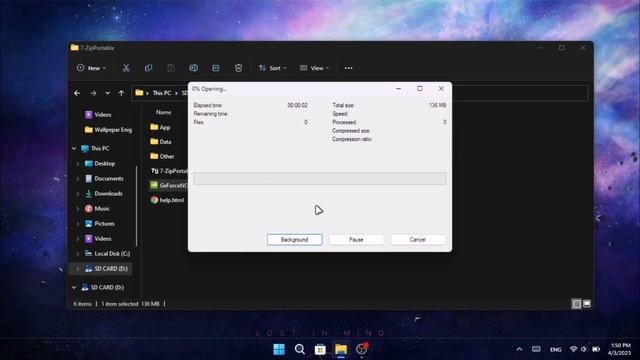Click the Cut scissors icon

(126, 68)
